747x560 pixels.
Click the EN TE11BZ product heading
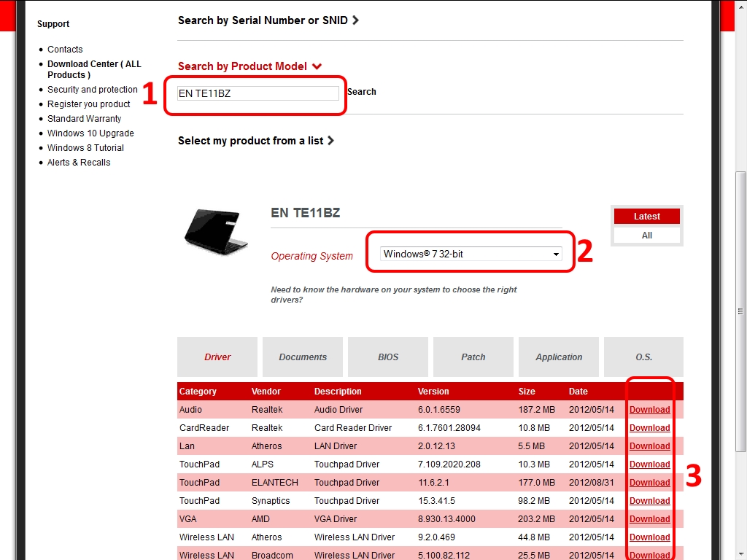pyautogui.click(x=306, y=213)
